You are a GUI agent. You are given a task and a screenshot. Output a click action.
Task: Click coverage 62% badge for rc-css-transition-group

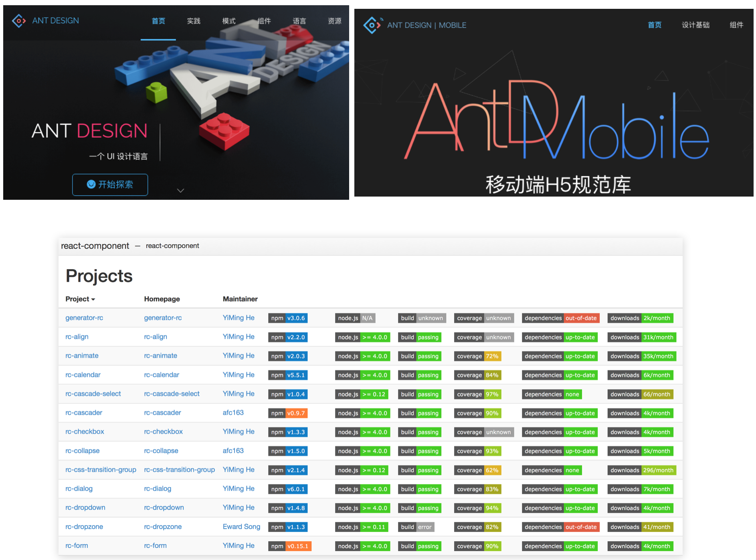tap(478, 470)
